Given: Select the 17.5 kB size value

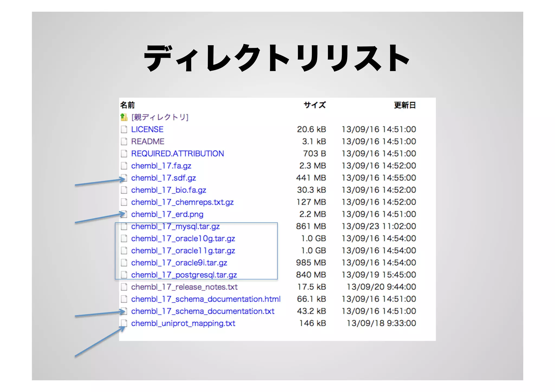Looking at the screenshot, I should 312,287.
